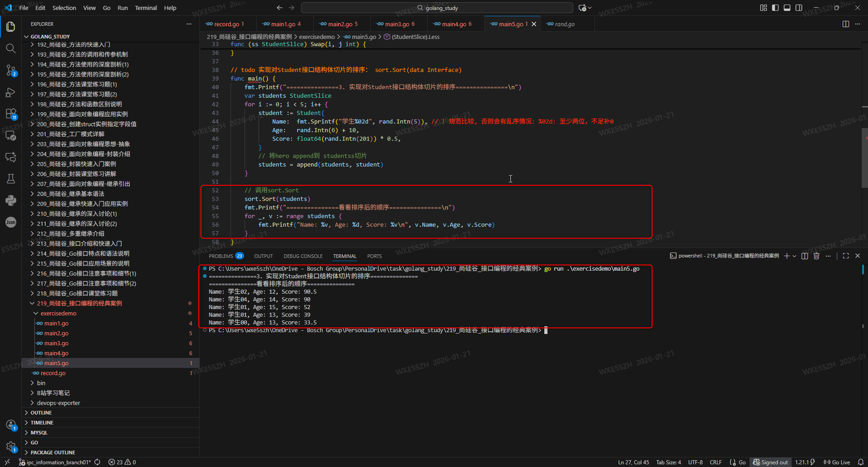Switch to the PROBLEMS panel tab
Screen dimensions: 868x467
226,256
